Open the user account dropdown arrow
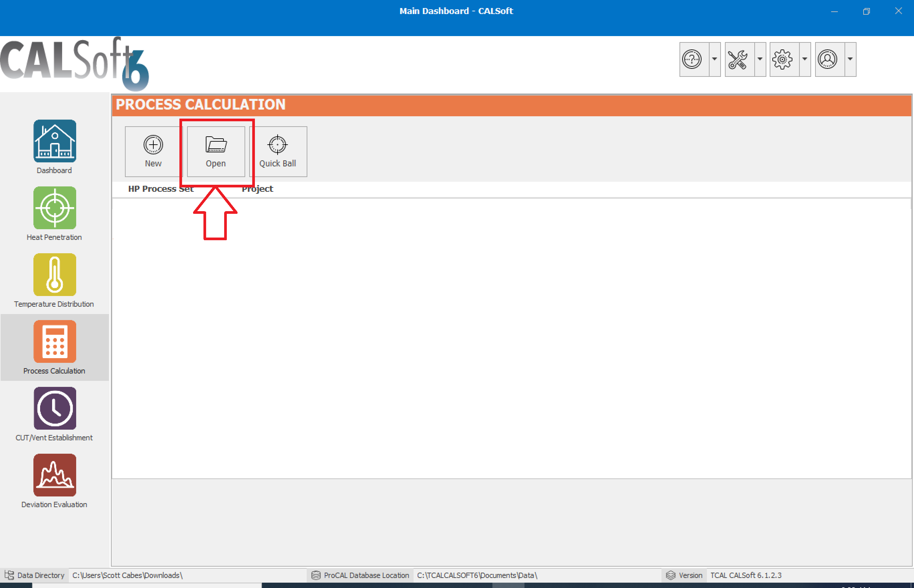The height and width of the screenshot is (588, 914). pyautogui.click(x=850, y=59)
